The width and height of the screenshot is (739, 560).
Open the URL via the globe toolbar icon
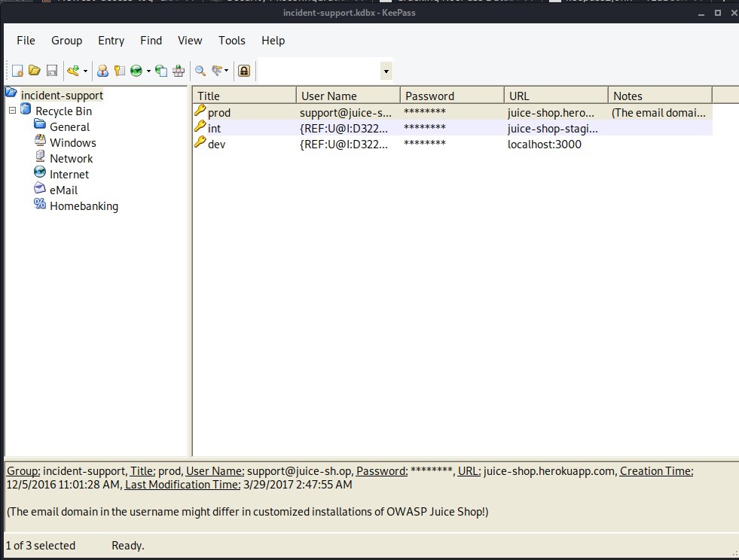[137, 70]
